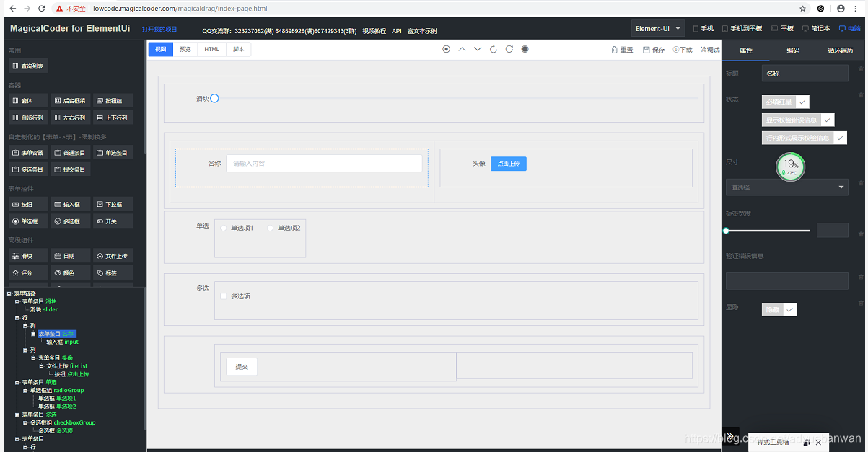Viewport: 868px width, 452px height.
Task: Collapse the 文件上传 fileList tree node
Action: pos(41,366)
